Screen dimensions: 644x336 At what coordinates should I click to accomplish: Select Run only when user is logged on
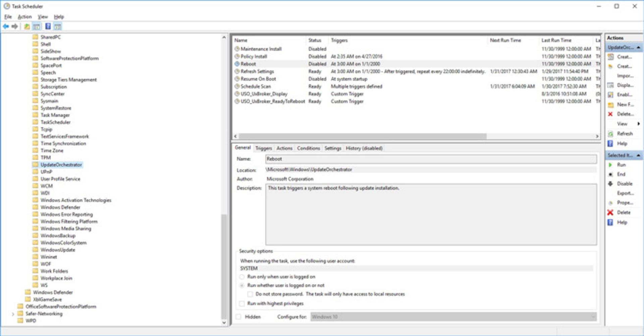242,277
